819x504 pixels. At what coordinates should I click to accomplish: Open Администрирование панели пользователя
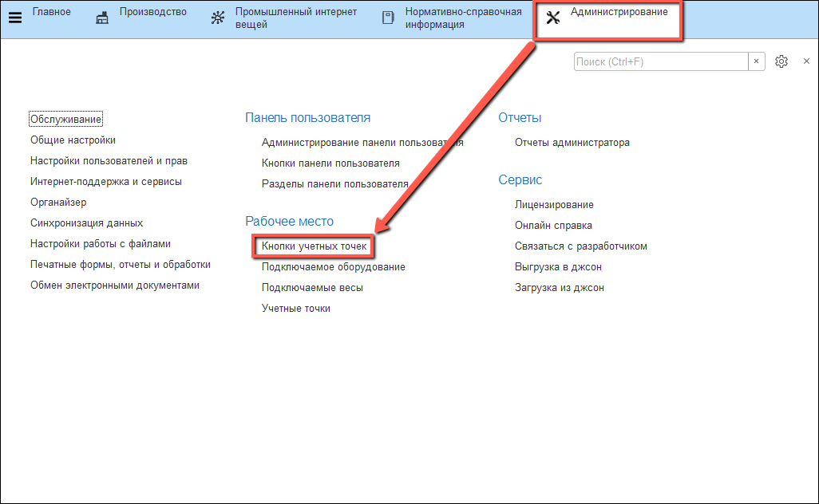[x=362, y=143]
